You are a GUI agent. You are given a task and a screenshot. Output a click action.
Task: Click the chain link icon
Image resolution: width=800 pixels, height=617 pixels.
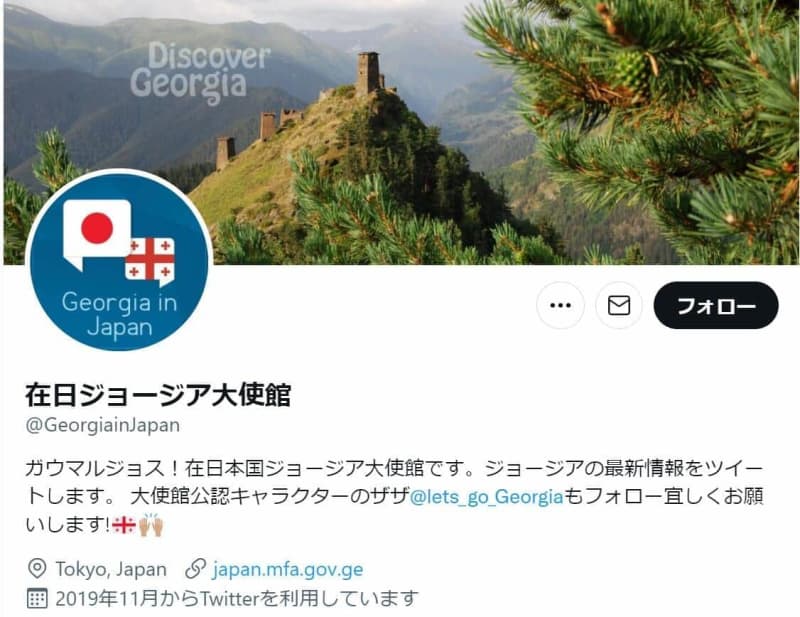(x=195, y=569)
